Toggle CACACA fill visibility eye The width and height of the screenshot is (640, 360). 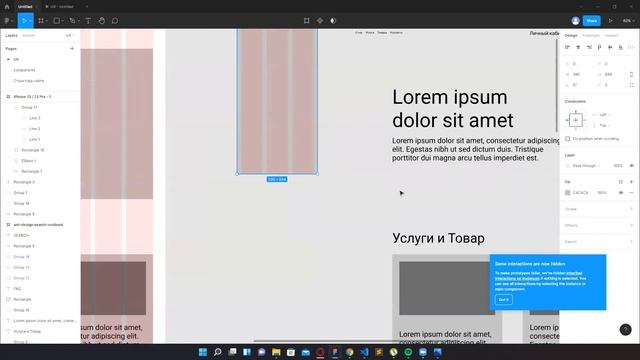pyautogui.click(x=621, y=192)
